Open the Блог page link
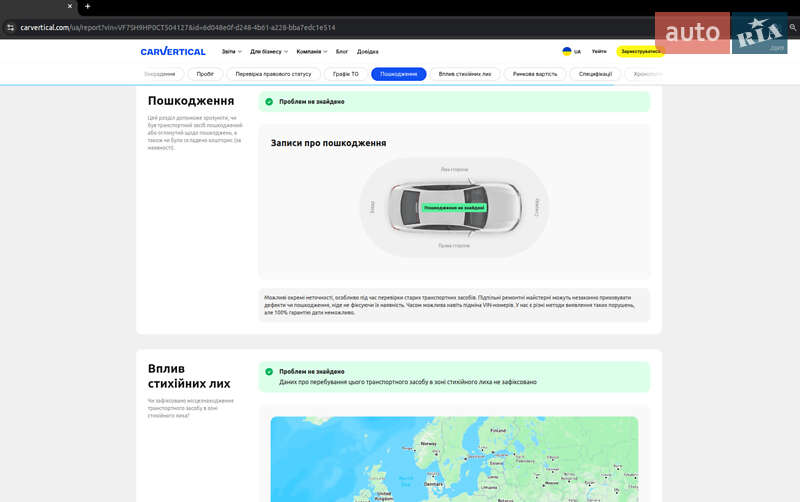 342,52
